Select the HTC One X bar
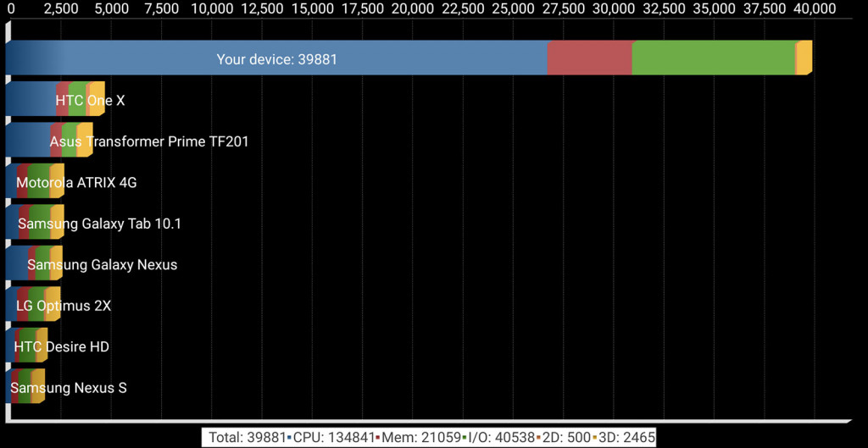Viewport: 868px width, 448px height. (55, 100)
